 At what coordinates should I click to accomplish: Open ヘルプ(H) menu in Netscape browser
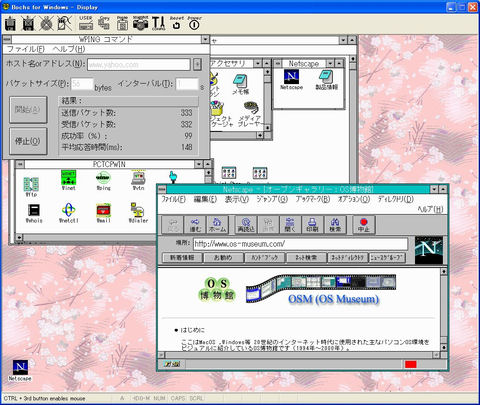430,209
